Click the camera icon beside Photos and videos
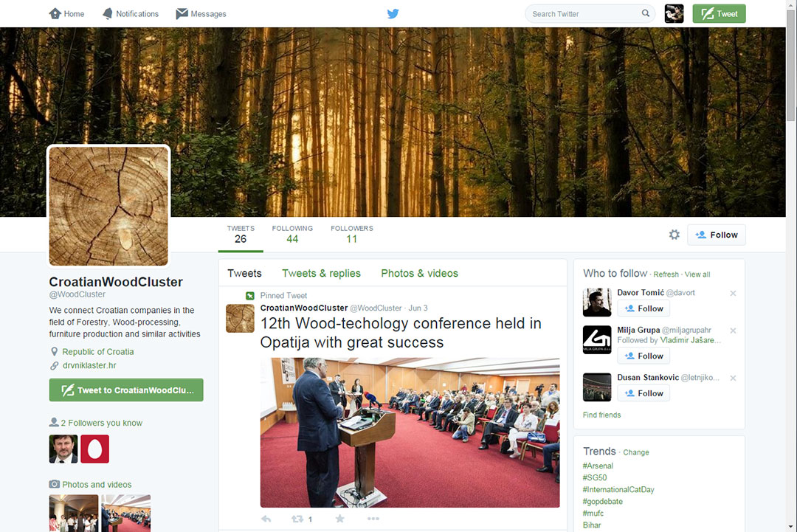This screenshot has height=532, width=797. click(x=55, y=484)
